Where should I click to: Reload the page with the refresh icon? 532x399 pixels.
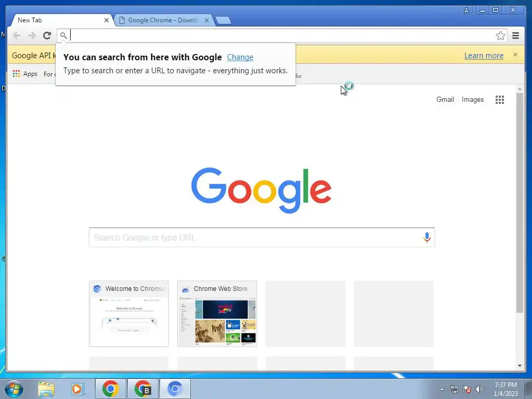47,35
